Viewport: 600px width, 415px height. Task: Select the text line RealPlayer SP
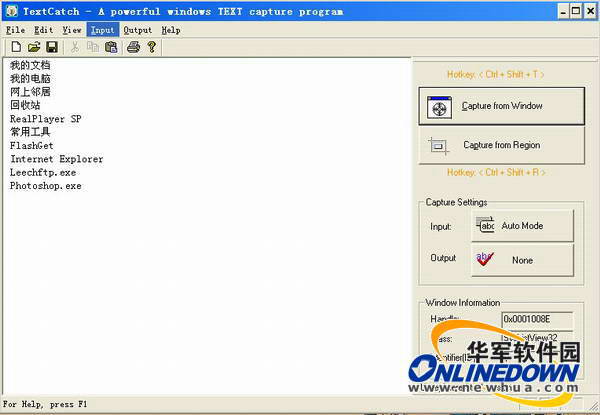46,119
